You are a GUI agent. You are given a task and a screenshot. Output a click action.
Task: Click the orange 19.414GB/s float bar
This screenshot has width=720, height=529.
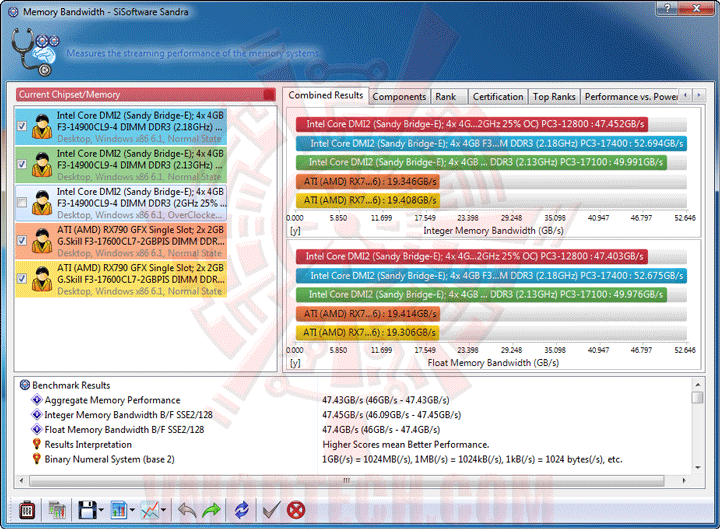[x=367, y=314]
